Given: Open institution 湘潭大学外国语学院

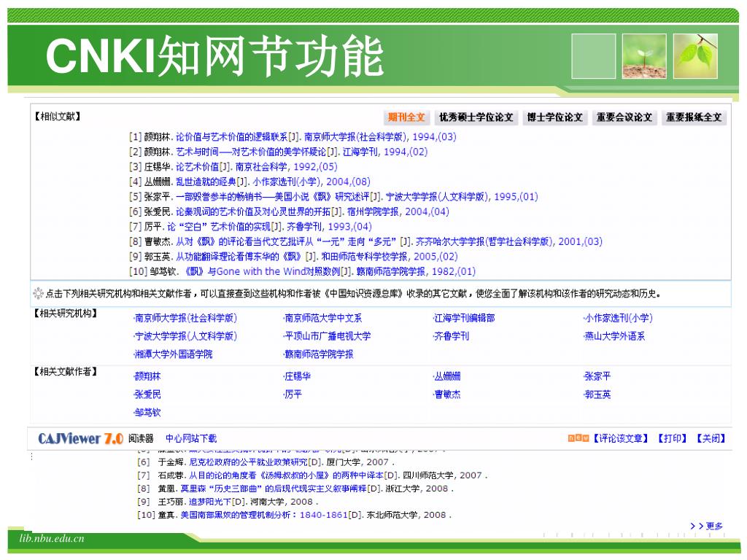Looking at the screenshot, I should tap(174, 354).
